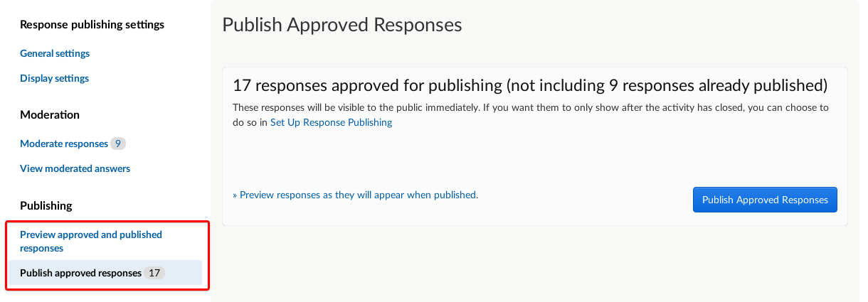This screenshot has height=302, width=868.
Task: Click the Publishing section heading
Action: pos(46,205)
